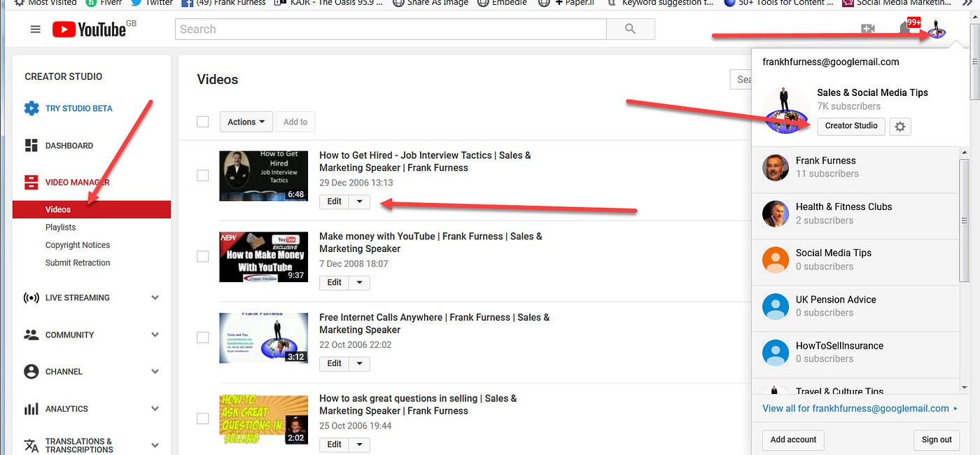Viewport: 980px width, 455px height.
Task: Open Submit Retraction in sidebar
Action: click(78, 263)
